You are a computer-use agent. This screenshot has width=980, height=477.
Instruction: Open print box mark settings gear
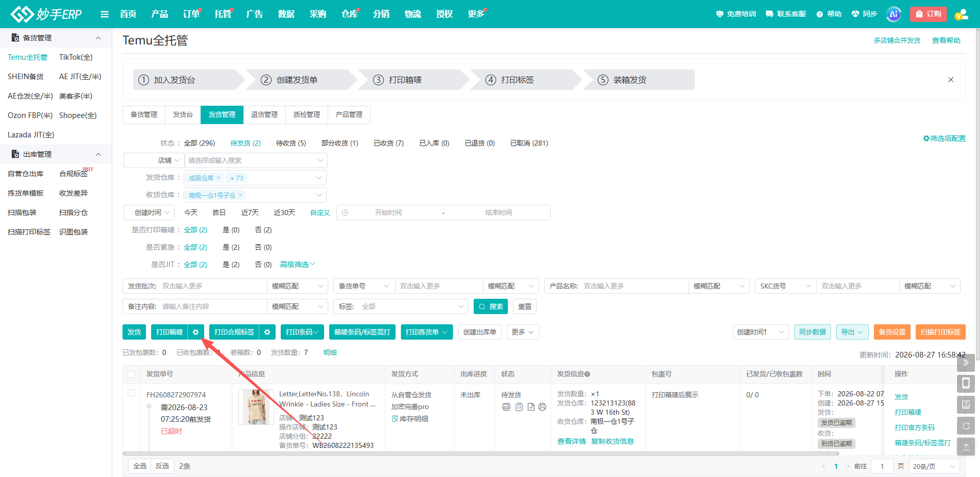pos(195,332)
